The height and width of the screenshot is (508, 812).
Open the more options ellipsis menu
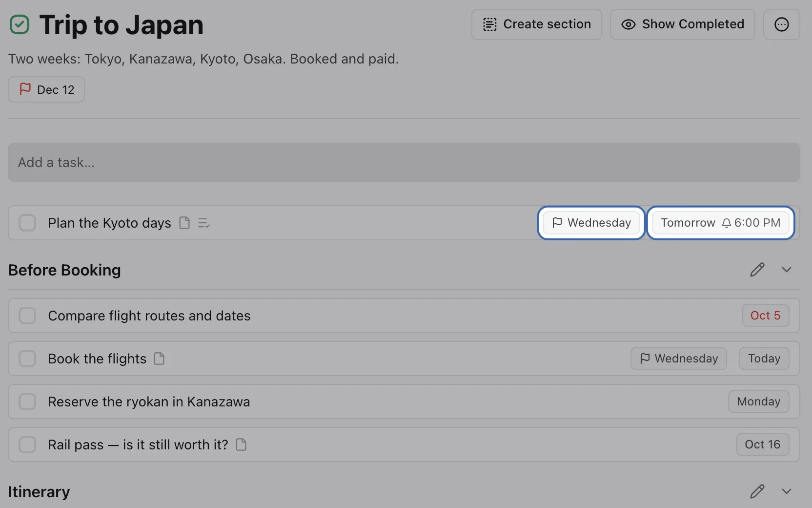click(x=781, y=24)
